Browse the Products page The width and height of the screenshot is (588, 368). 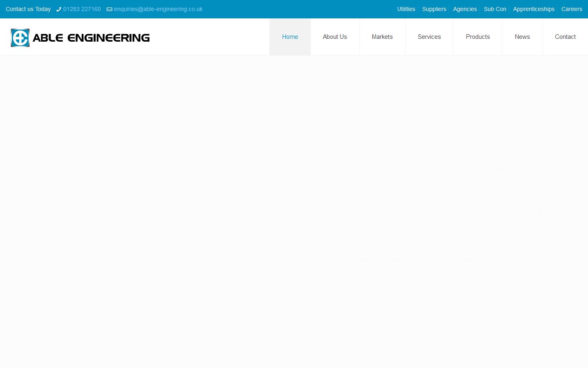point(478,37)
